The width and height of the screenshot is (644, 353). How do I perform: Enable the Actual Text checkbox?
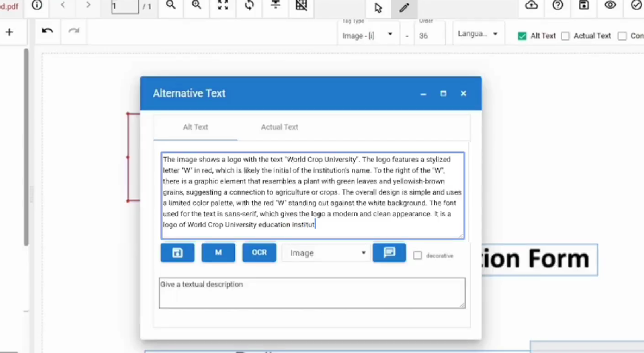point(566,36)
